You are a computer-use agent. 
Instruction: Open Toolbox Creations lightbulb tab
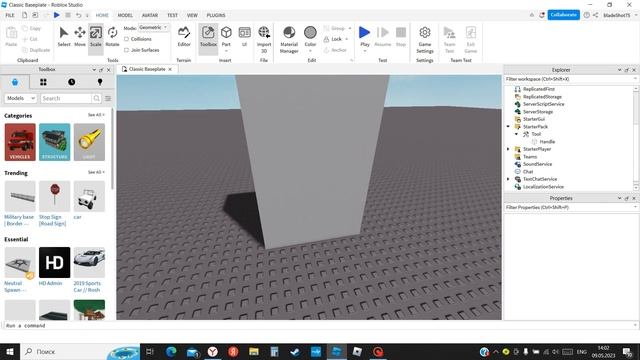pos(100,82)
